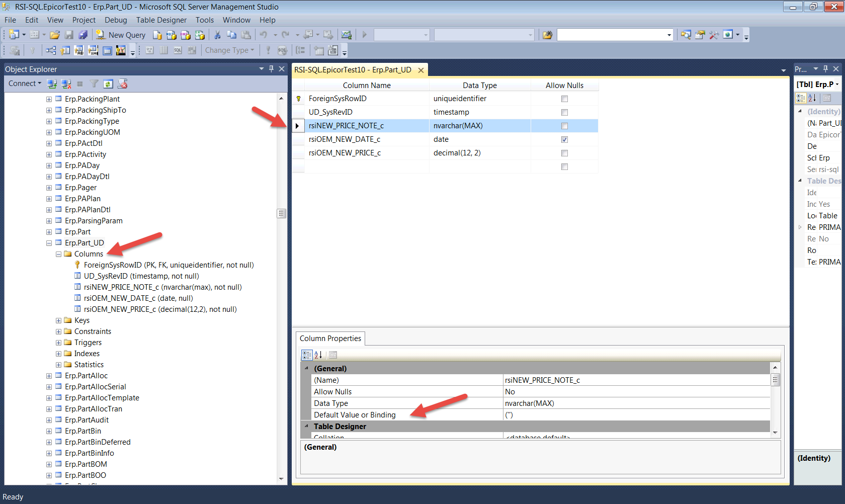Click Alphabetical sort icon in Column Properties
Screen dimensions: 845x504
[318, 355]
